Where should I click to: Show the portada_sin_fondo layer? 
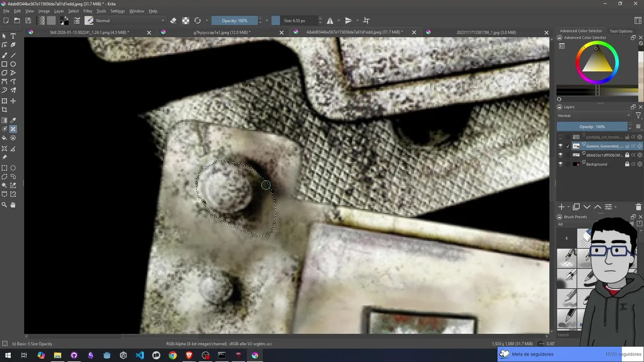pos(560,137)
